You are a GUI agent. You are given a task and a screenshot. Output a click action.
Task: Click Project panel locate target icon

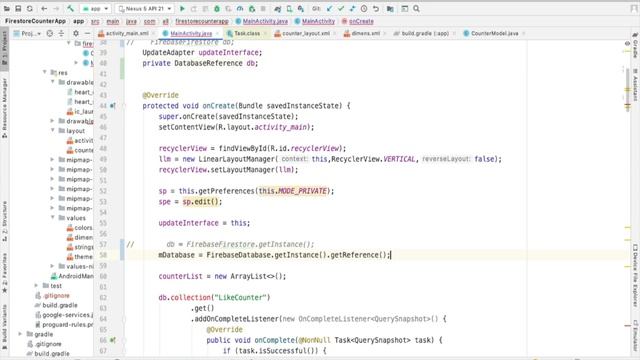pyautogui.click(x=50, y=33)
